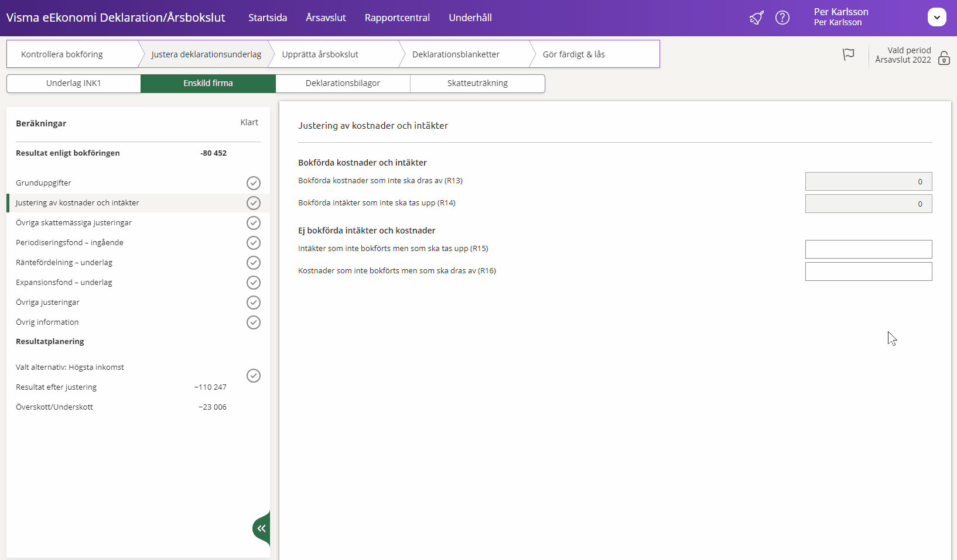Open the Årsavslut top menu
This screenshot has height=560, width=957.
326,18
